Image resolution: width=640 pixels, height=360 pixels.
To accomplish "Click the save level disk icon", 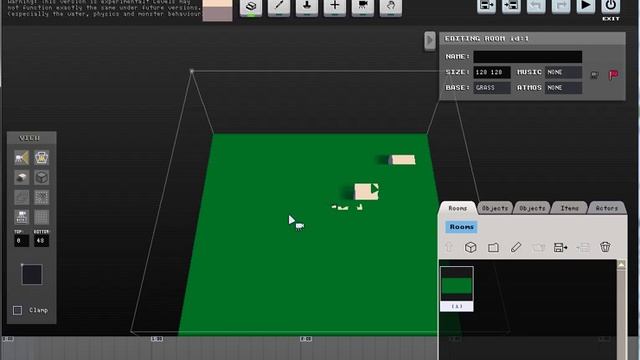I will 486,6.
